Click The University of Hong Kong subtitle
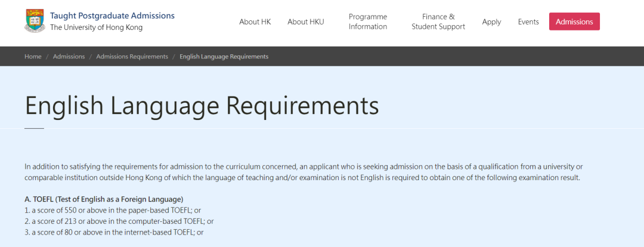Screen dimensions: 644x247 [x=96, y=27]
